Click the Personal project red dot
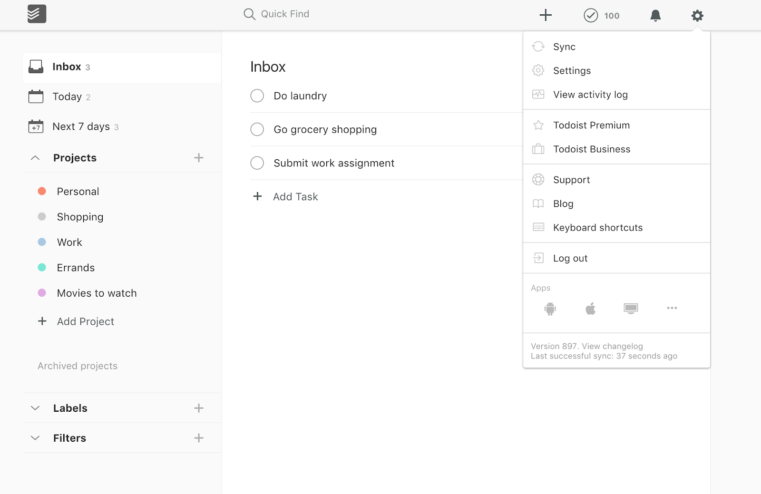The width and height of the screenshot is (761, 494). click(42, 191)
